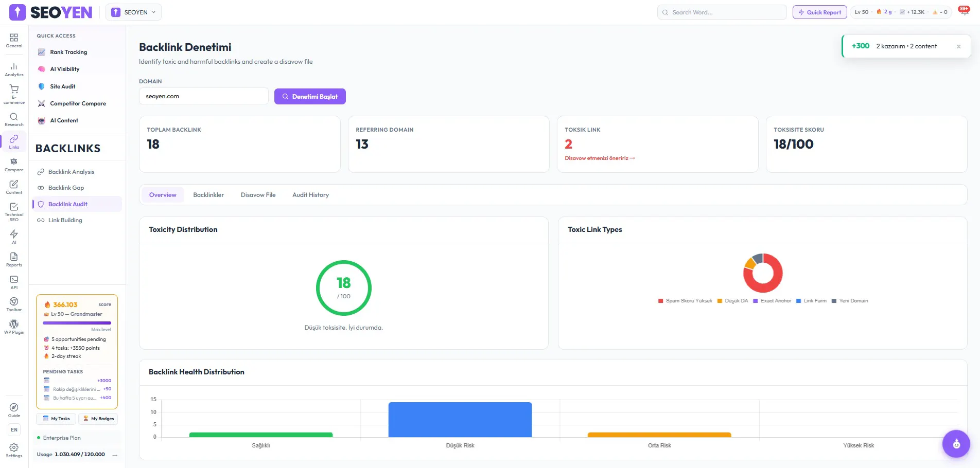Open the Content editor icon
This screenshot has width=980, height=468.
click(14, 187)
